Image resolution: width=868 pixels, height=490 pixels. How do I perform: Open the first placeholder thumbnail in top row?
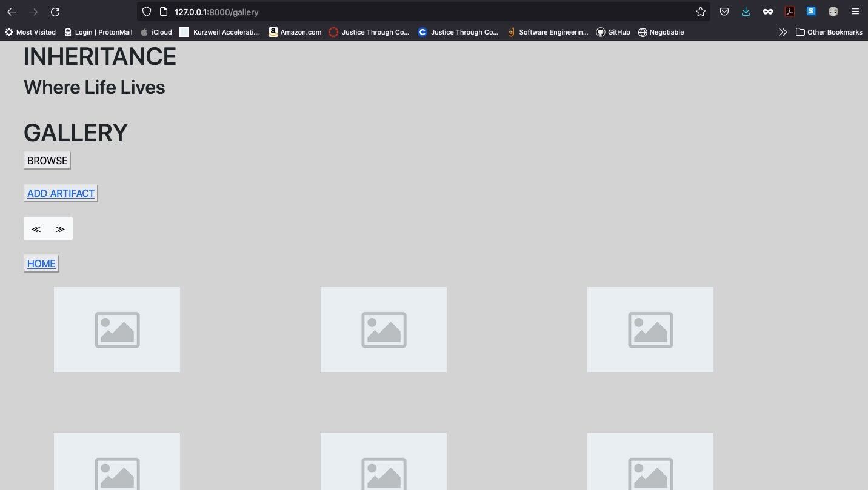click(x=117, y=329)
